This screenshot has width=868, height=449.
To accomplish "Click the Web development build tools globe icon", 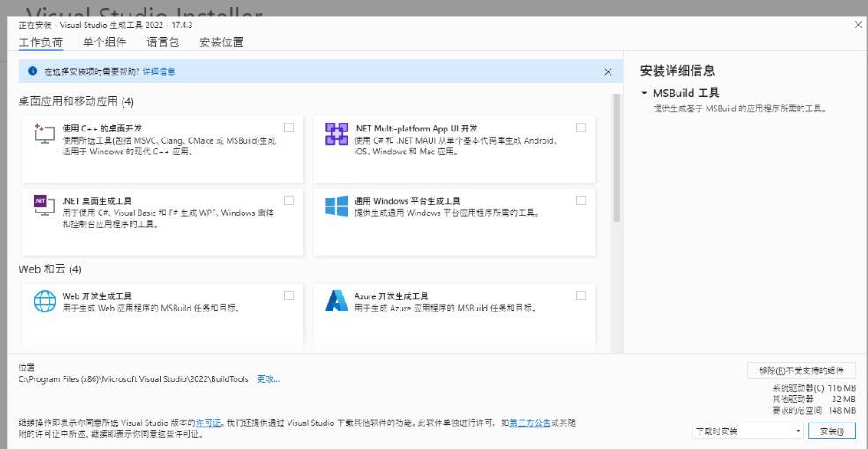I will [45, 301].
